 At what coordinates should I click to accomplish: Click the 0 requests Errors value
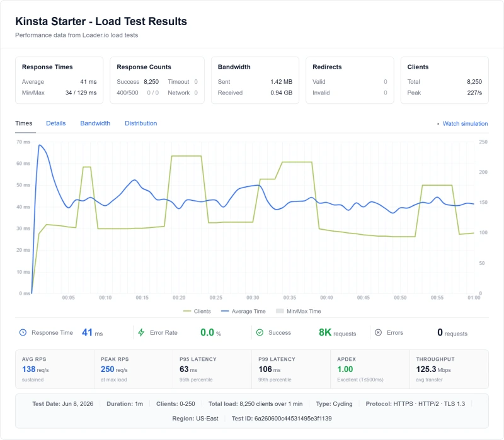[452, 332]
